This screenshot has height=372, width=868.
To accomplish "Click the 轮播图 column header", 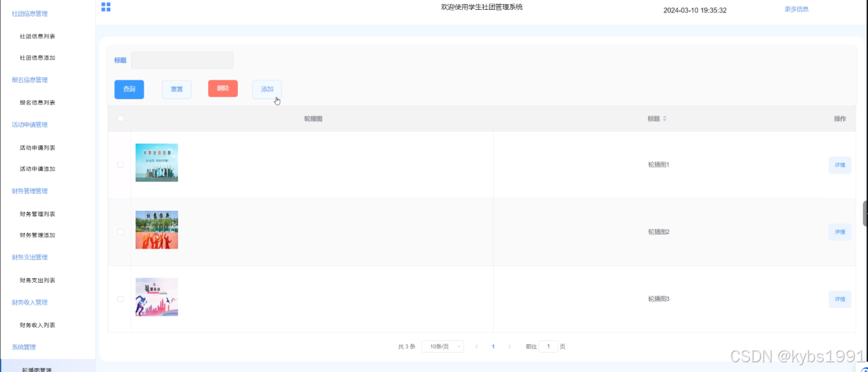I will click(313, 119).
